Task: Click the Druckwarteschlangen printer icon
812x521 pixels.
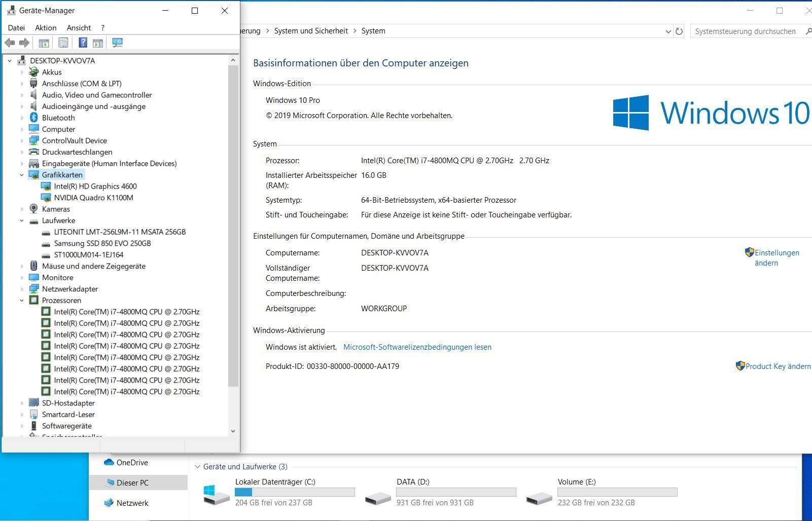Action: point(33,152)
